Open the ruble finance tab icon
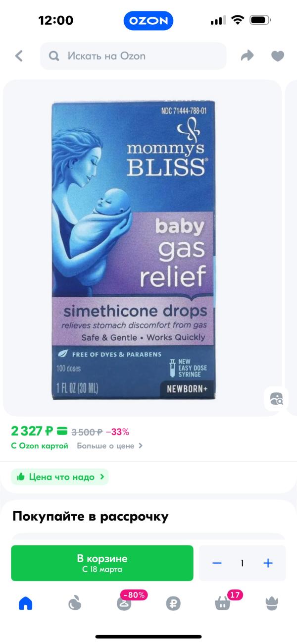Viewport: 297px width, 644px height. (173, 603)
